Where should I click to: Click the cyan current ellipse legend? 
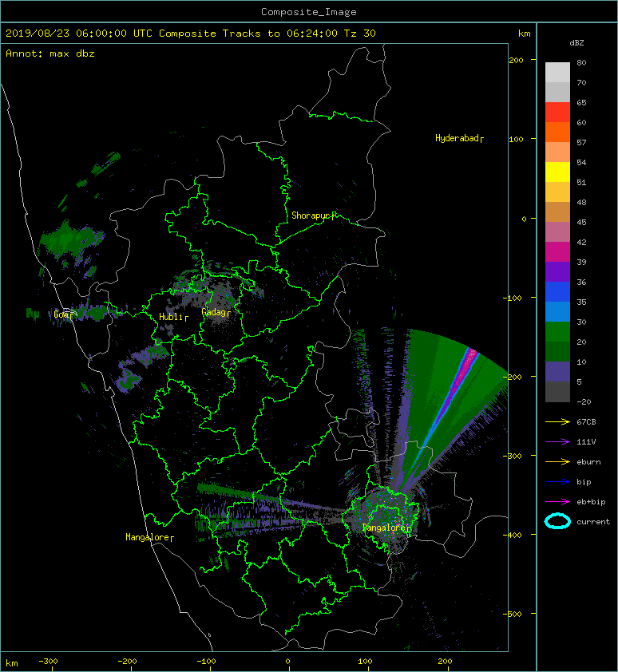coord(557,521)
